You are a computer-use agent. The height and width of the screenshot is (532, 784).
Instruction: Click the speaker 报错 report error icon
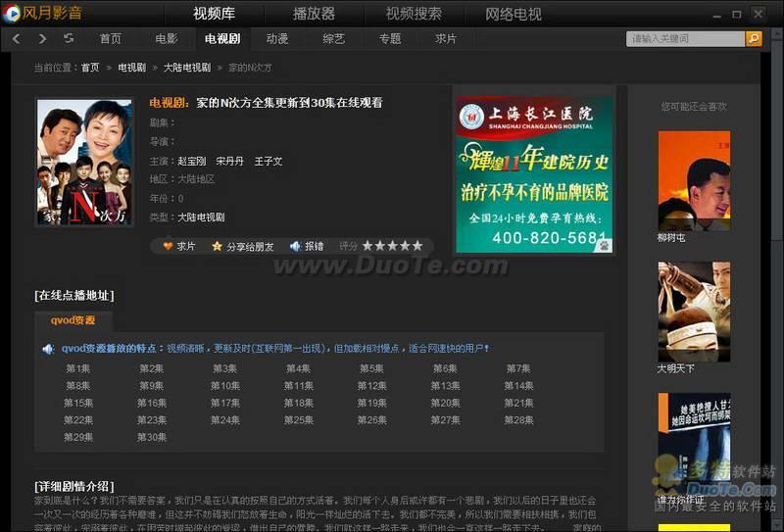[295, 246]
